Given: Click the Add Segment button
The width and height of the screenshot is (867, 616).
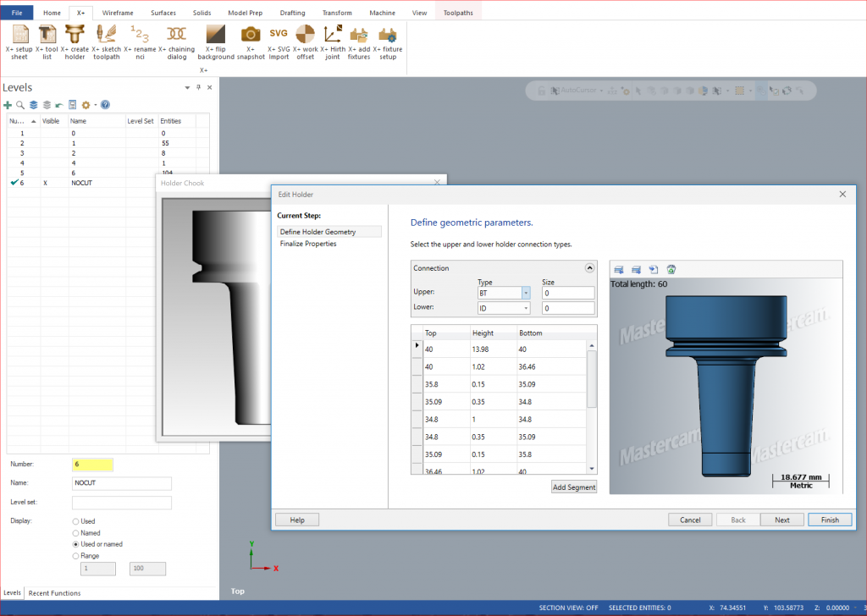Looking at the screenshot, I should (x=574, y=487).
